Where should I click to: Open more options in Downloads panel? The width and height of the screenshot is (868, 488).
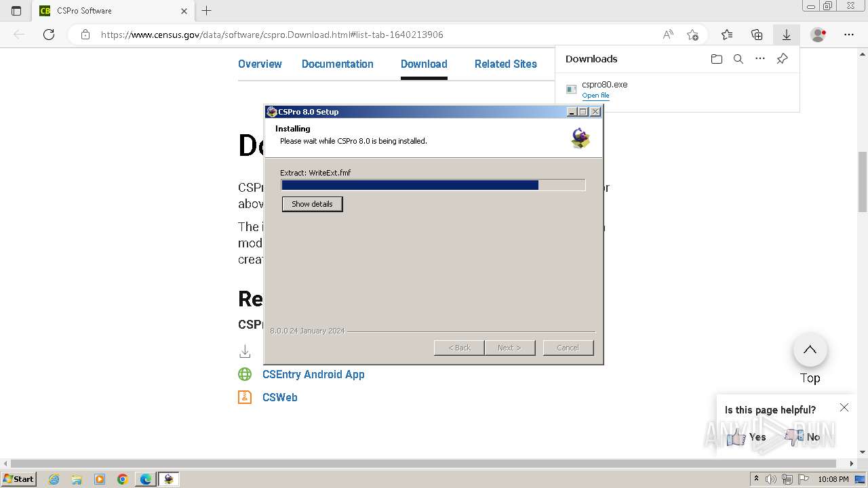tap(760, 59)
